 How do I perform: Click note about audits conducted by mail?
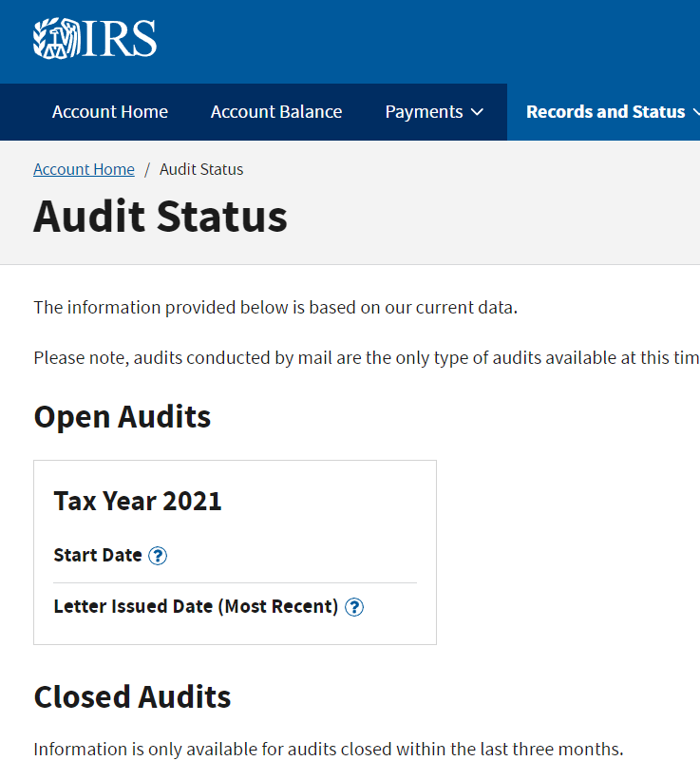[x=367, y=357]
